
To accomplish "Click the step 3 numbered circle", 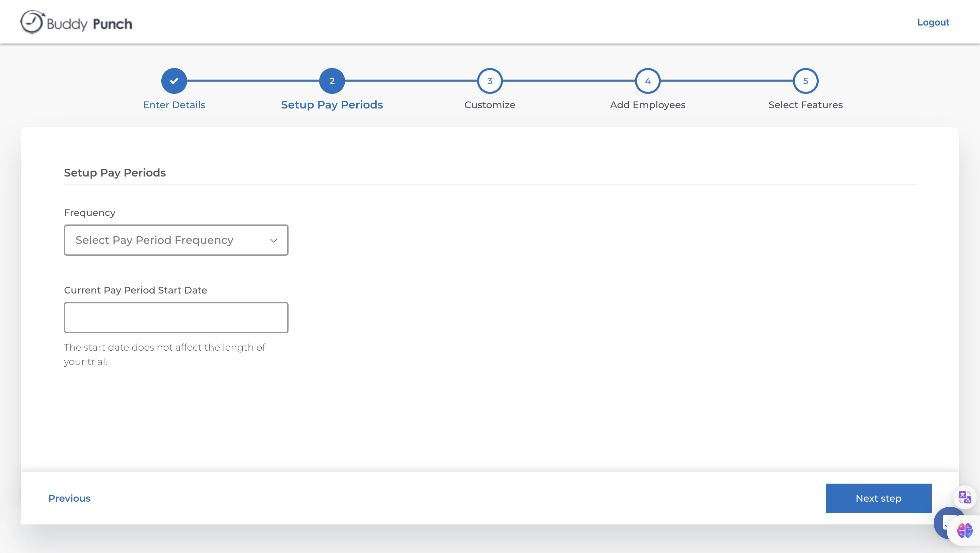I will click(490, 81).
